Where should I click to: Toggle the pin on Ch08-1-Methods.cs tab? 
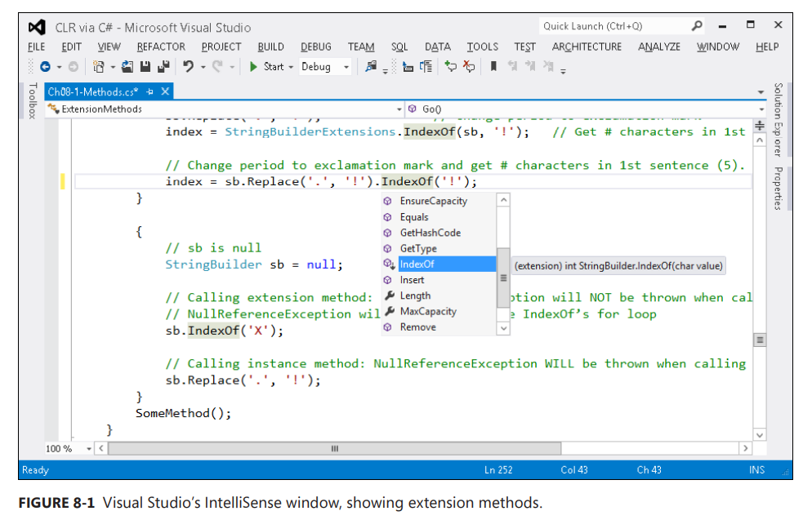[x=149, y=92]
